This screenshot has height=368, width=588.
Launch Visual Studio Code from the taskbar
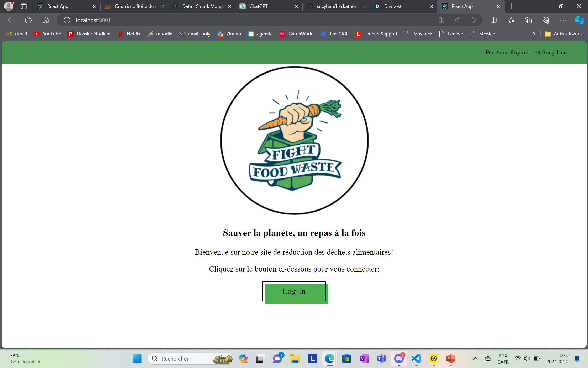[x=416, y=359]
